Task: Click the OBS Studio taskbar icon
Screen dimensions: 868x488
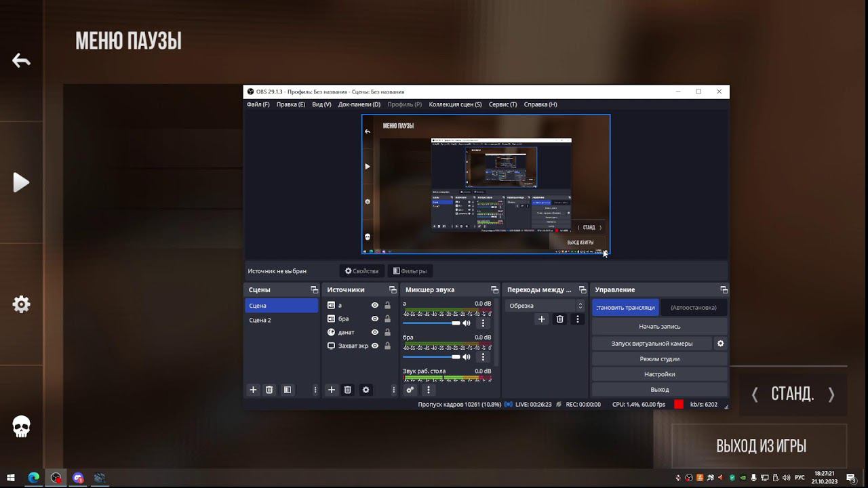Action: [56, 478]
